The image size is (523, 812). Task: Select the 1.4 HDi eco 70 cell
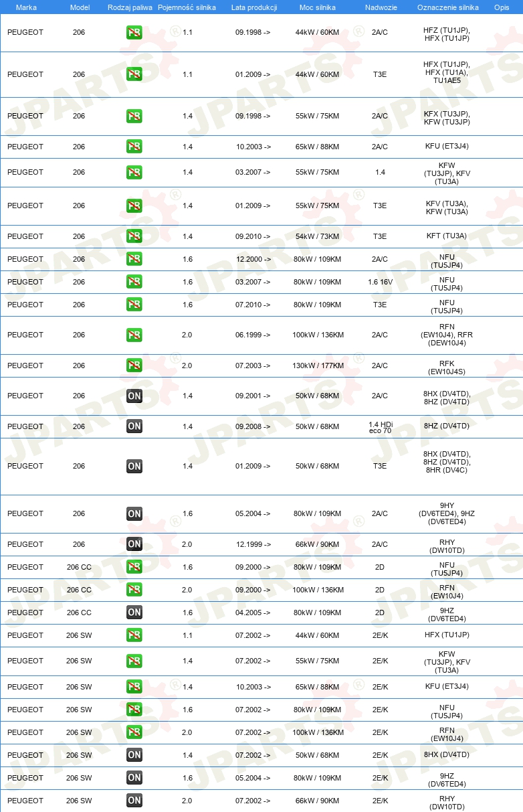[380, 427]
